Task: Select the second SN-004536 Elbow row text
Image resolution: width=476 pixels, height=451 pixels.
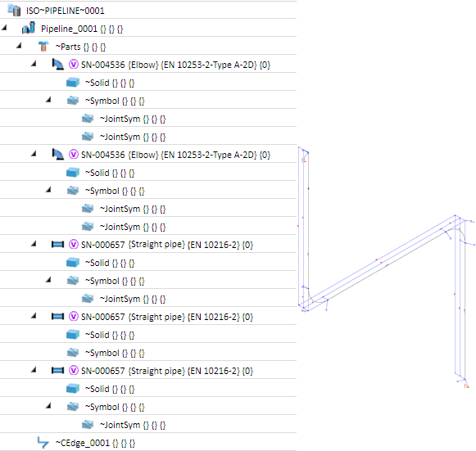Action: coord(175,155)
